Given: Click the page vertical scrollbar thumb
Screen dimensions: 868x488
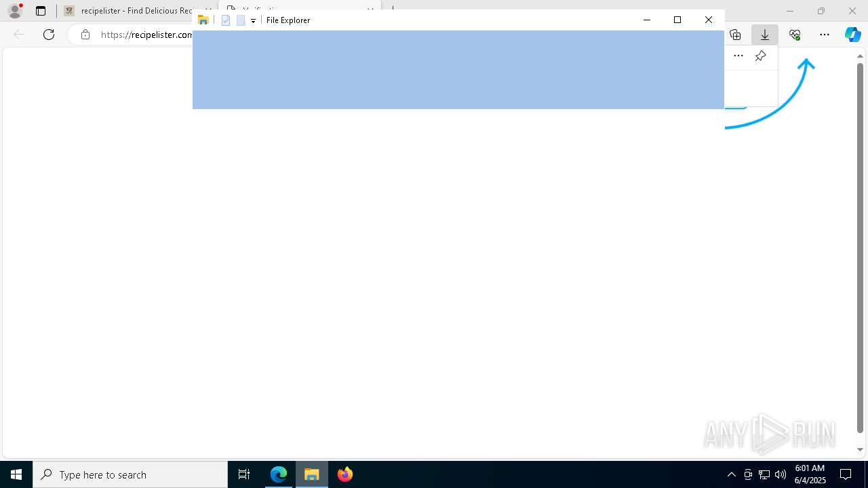Looking at the screenshot, I should (861, 247).
